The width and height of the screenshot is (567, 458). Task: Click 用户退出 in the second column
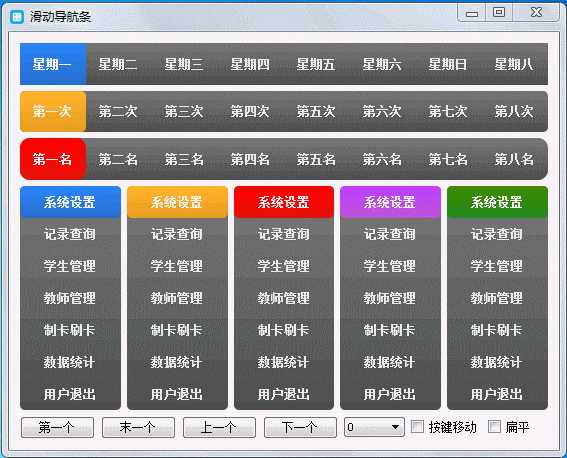click(x=178, y=394)
